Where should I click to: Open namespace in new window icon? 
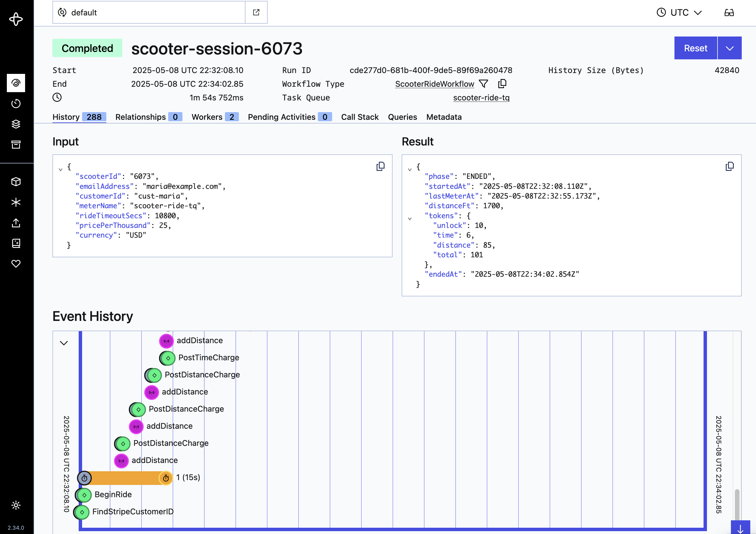[256, 13]
